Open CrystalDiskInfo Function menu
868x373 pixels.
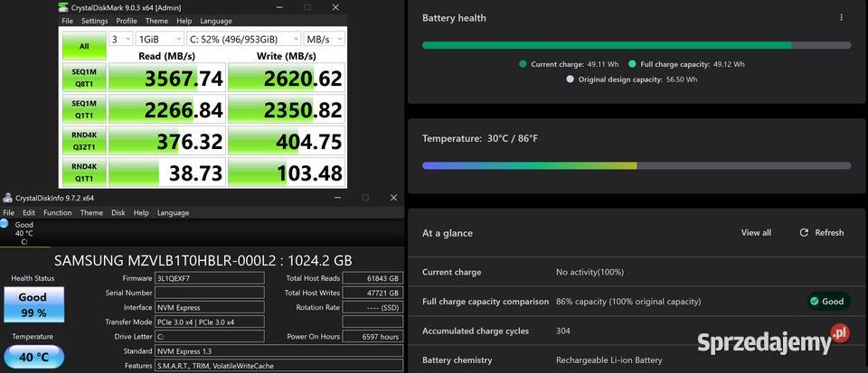pyautogui.click(x=58, y=213)
